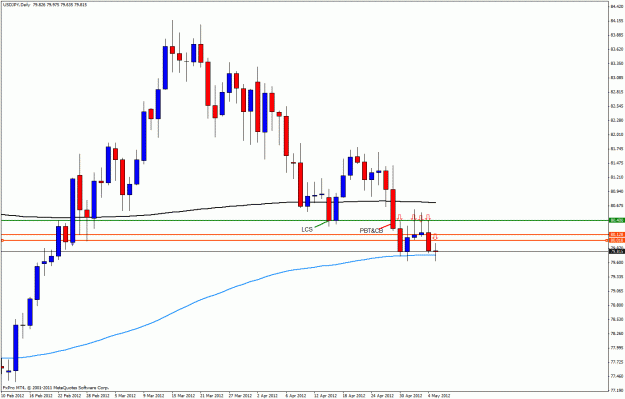Click the 10 Feb 2012 date label
The width and height of the screenshot is (625, 399).
tap(13, 396)
